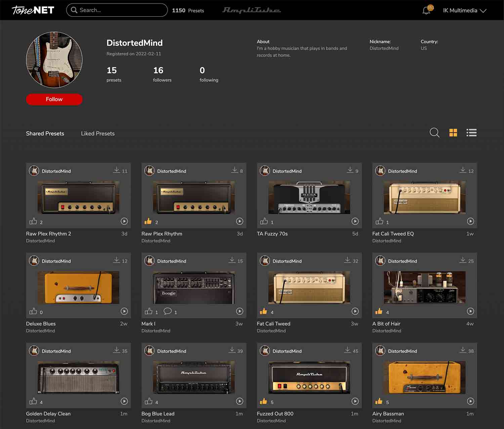
Task: Like the Deluxe Blues preset
Action: coord(33,312)
